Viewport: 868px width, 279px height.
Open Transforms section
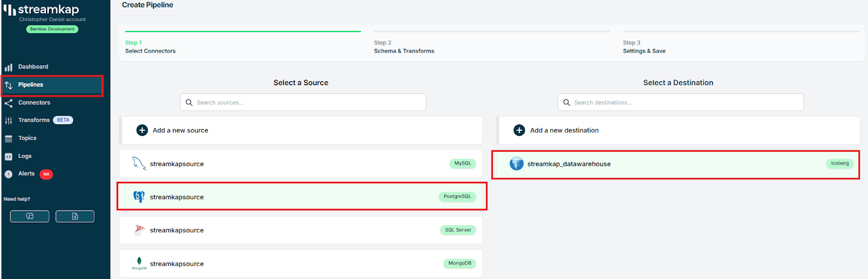(34, 120)
